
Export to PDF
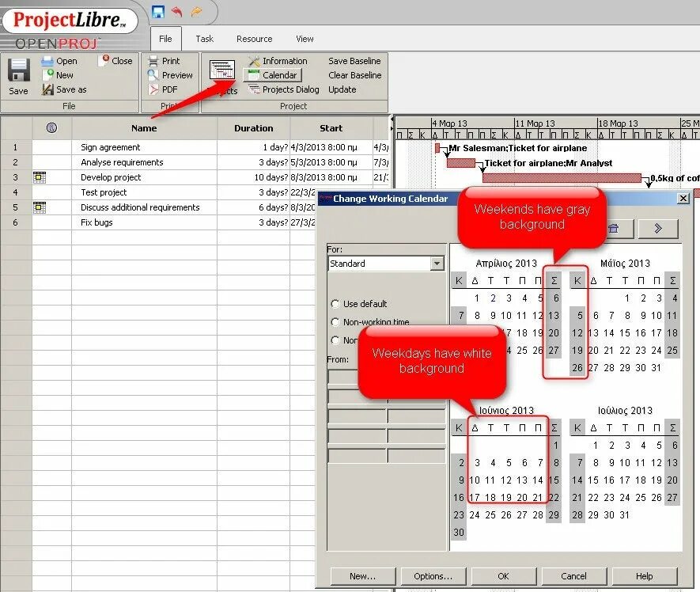pos(164,89)
